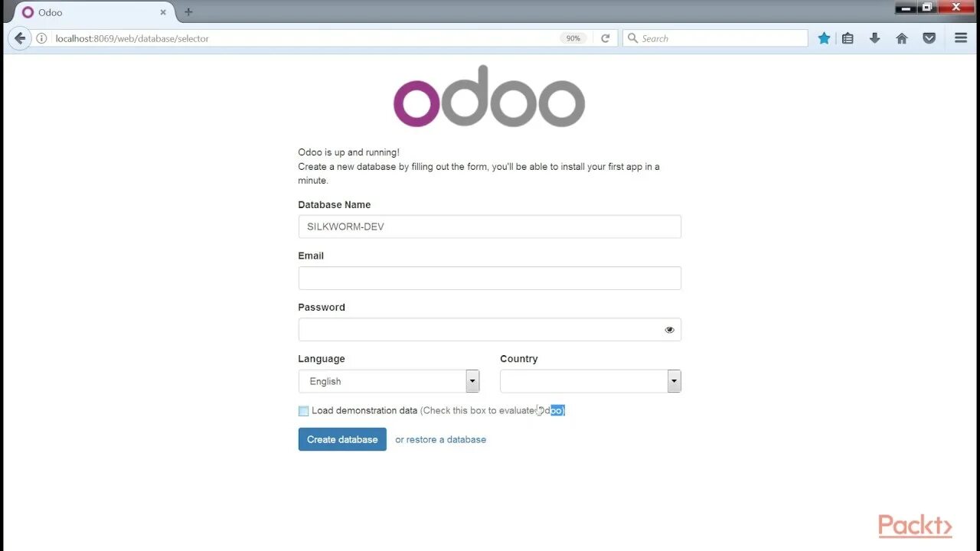The image size is (980, 551).
Task: Click the 'Load demonstration data' label text
Action: coord(364,411)
